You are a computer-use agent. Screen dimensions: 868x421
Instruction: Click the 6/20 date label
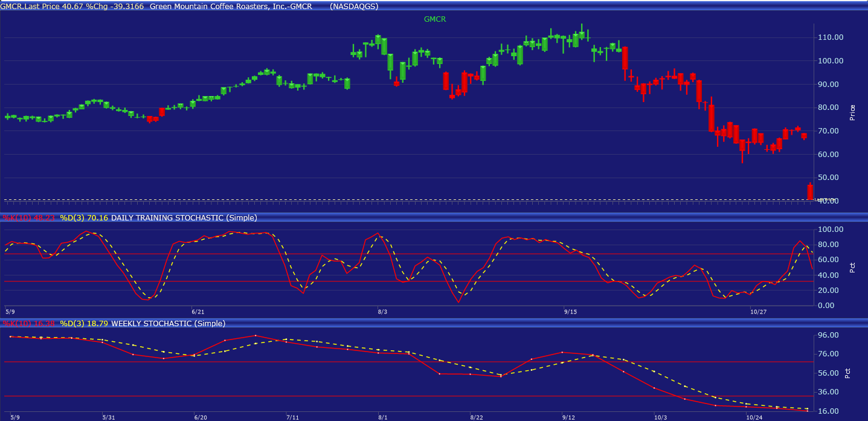(200, 417)
